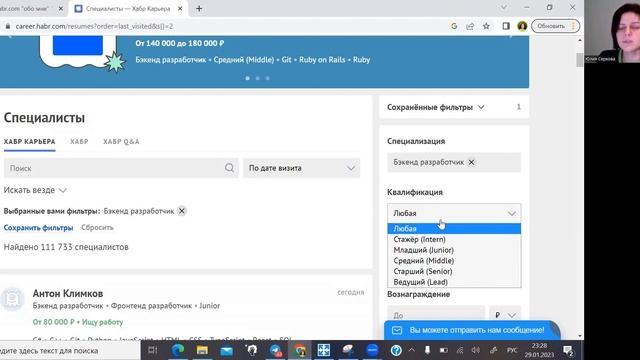This screenshot has height=360, width=640.
Task: Choose Ведущий (Lead) qualification
Action: pos(454,282)
